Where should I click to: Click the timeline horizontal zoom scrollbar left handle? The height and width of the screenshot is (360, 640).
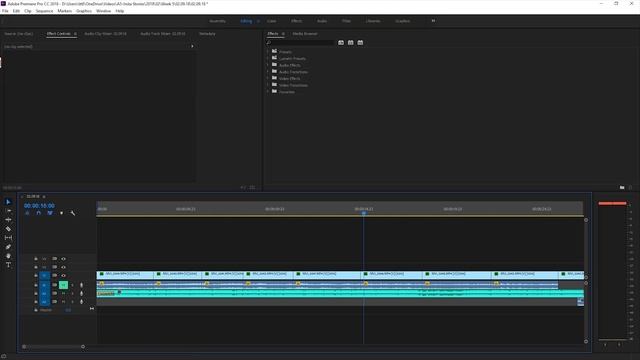point(24,347)
